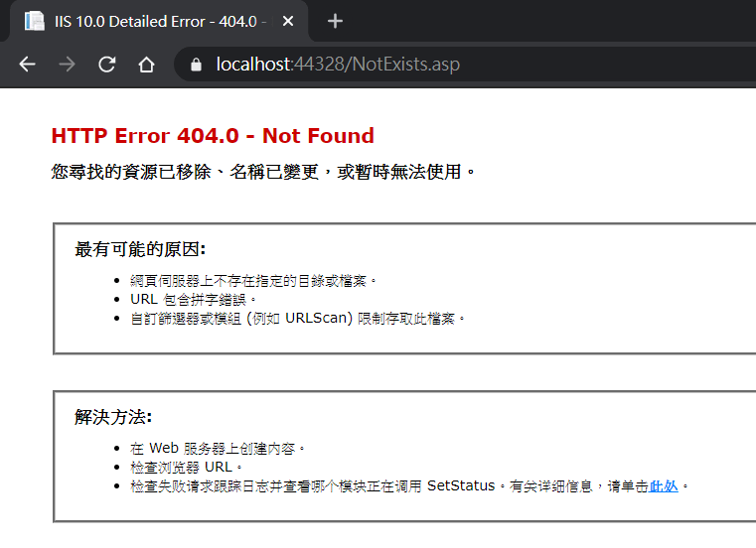756x548 pixels.
Task: Click the page favicon in the tab
Action: (x=35, y=21)
